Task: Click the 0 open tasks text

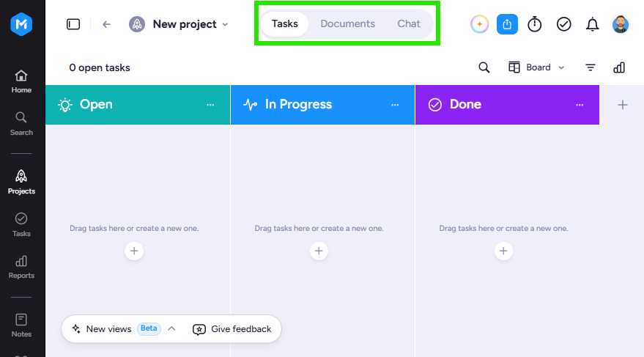Action: (100, 67)
